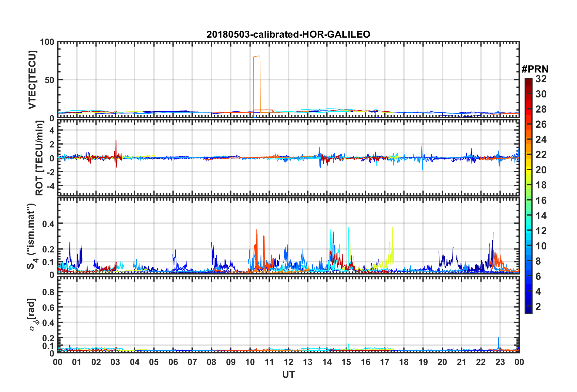Screen dimensions: 577x392
Task: Click the dark red ROT spike near 03 UT
Action: pos(116,154)
